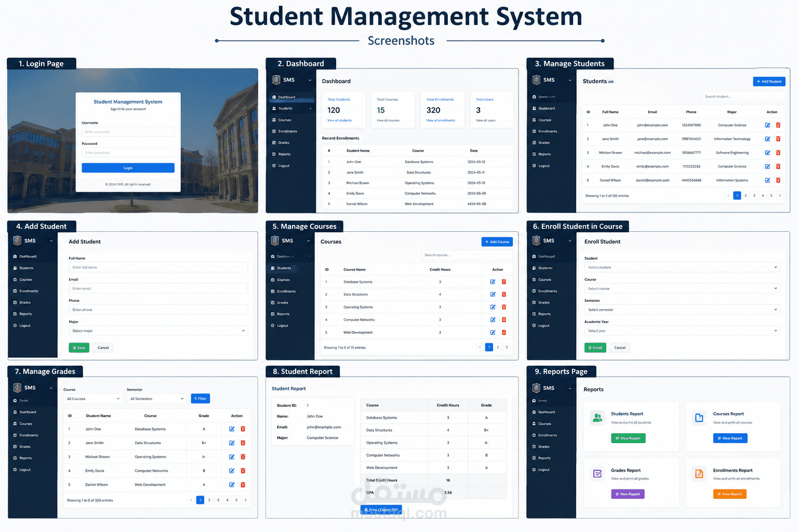Click the Enrollments Report card icon
This screenshot has height=532, width=798.
click(x=699, y=474)
